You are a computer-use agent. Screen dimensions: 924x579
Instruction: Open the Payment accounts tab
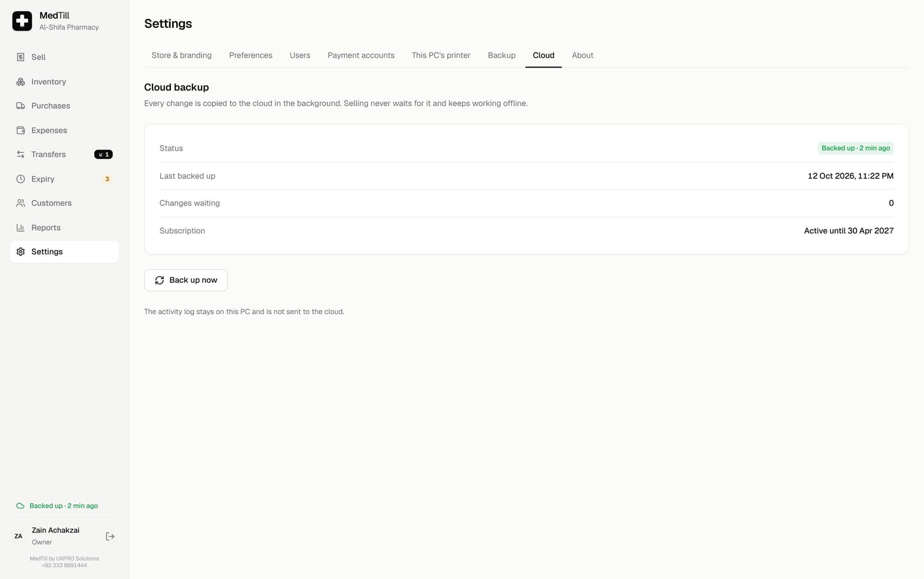click(x=361, y=55)
